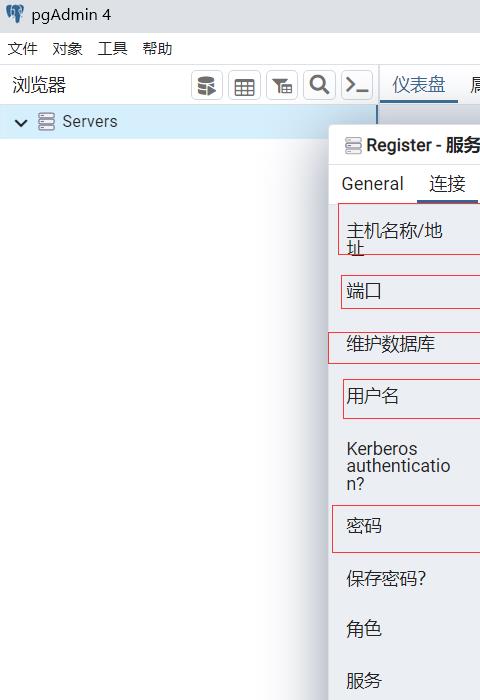Click the 维护数据库 label
Viewport: 480px width, 700px height.
point(390,343)
